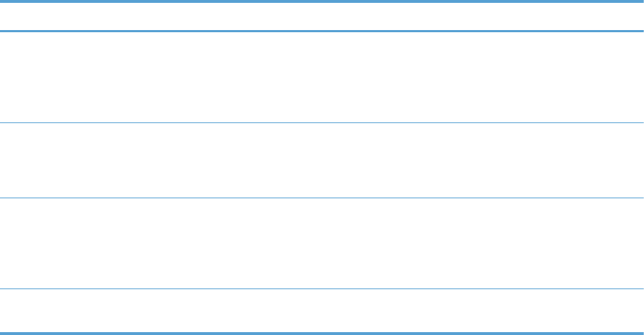Click the thin divider under third row
Viewport: 644px width, 335px height.
click(322, 288)
